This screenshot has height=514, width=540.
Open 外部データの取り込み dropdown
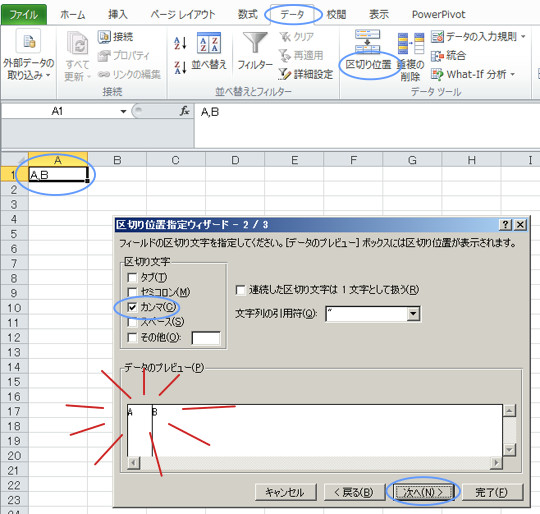pos(28,55)
